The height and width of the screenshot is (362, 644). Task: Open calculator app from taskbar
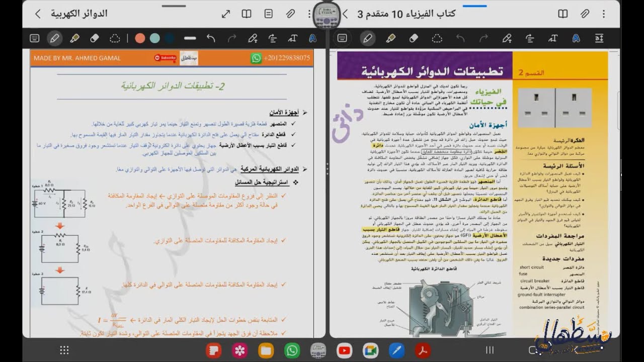[318, 350]
